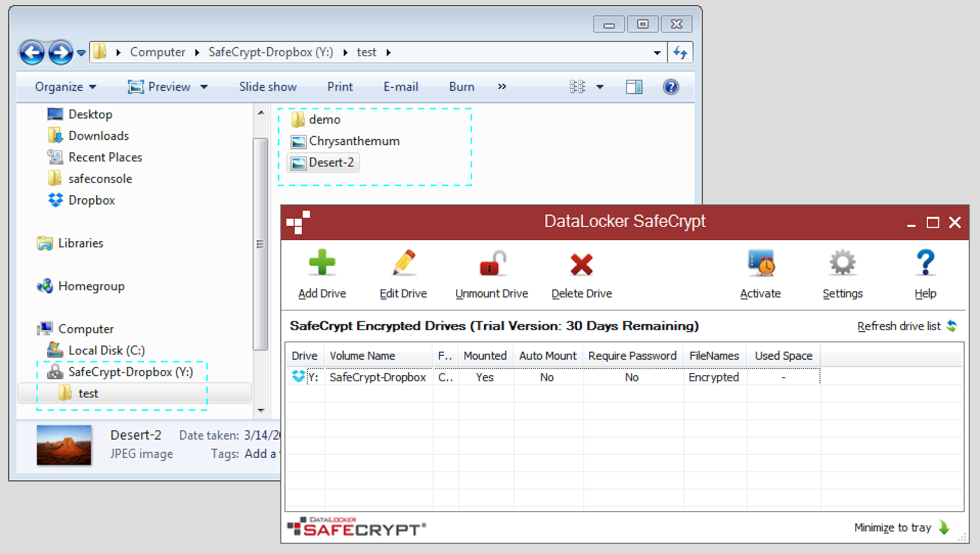The width and height of the screenshot is (980, 554).
Task: Click the Downloads folder icon in sidebar
Action: tap(55, 135)
